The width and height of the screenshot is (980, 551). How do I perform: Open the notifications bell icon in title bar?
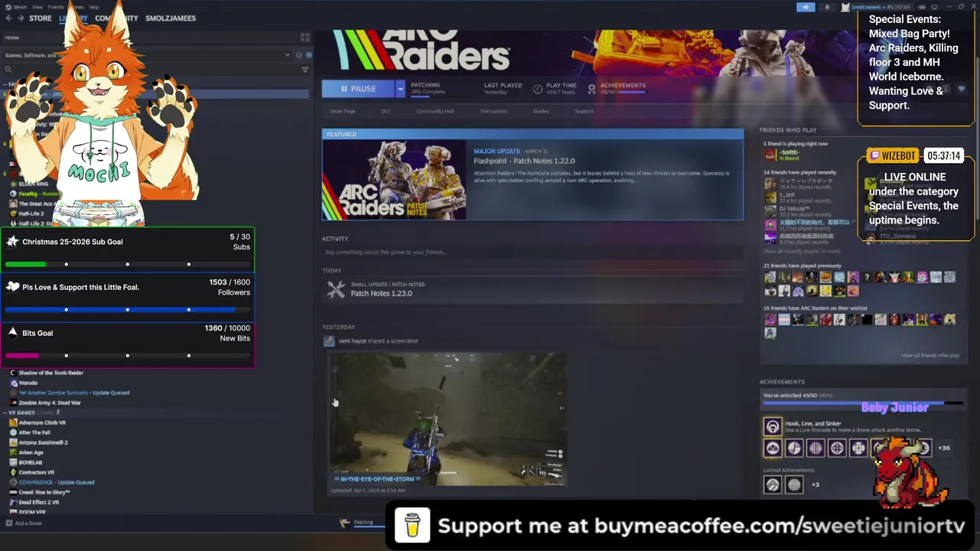[x=827, y=7]
